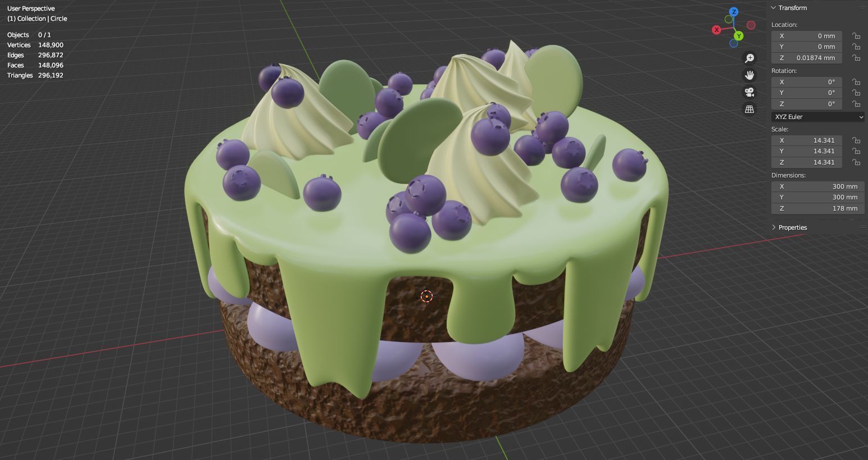868x460 pixels.
Task: Toggle the camera view icon
Action: point(749,92)
